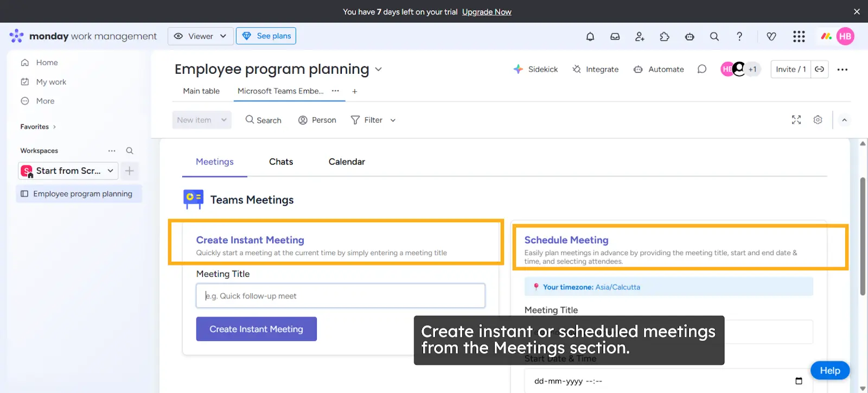Open notifications bell icon

[590, 36]
